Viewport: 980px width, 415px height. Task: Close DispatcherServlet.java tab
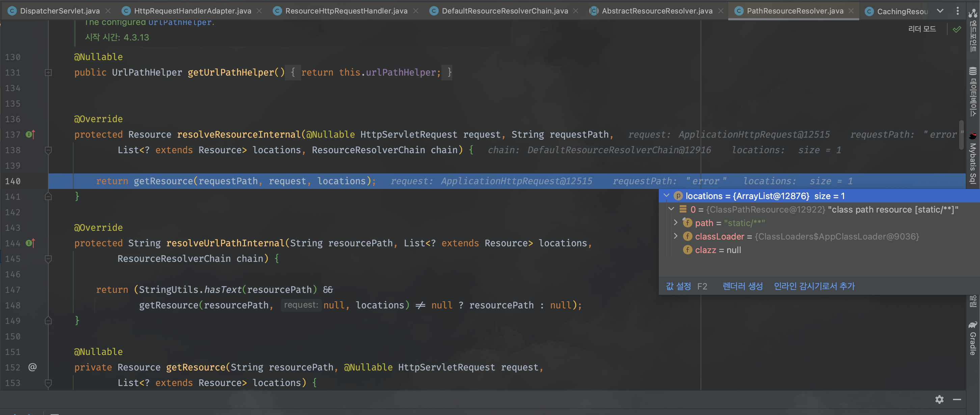(108, 11)
